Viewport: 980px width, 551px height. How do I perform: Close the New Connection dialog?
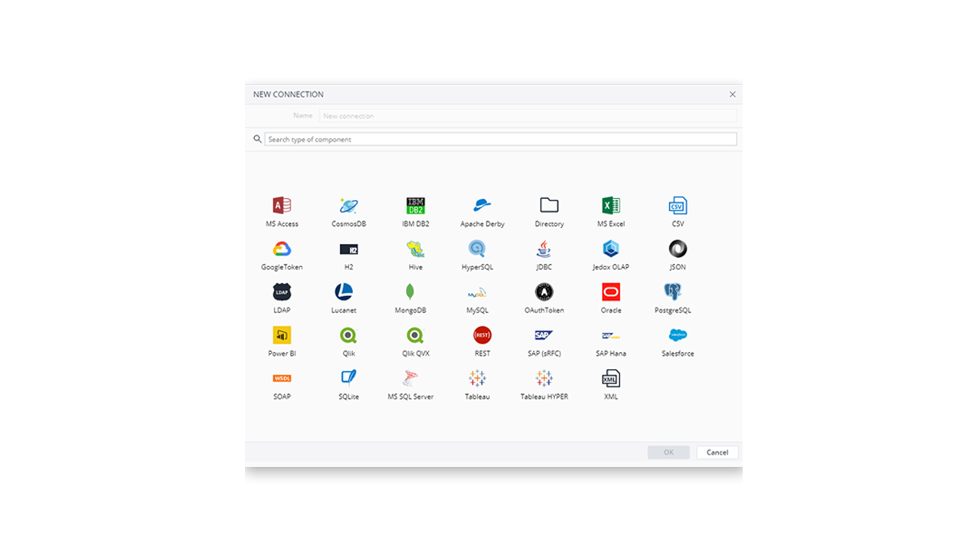732,94
